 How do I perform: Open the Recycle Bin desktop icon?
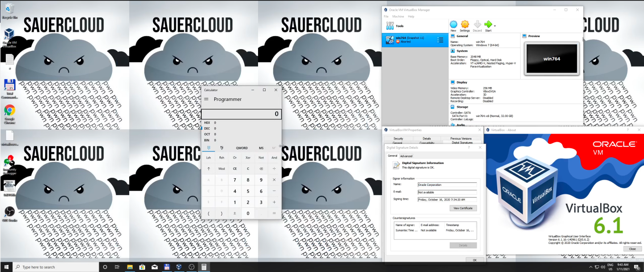click(x=9, y=11)
